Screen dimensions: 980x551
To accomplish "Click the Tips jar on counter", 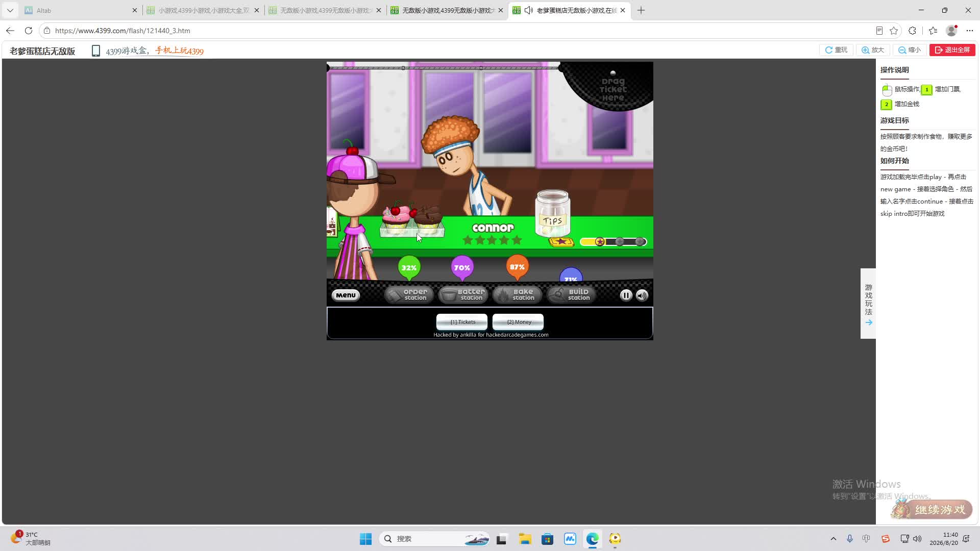I will [552, 213].
